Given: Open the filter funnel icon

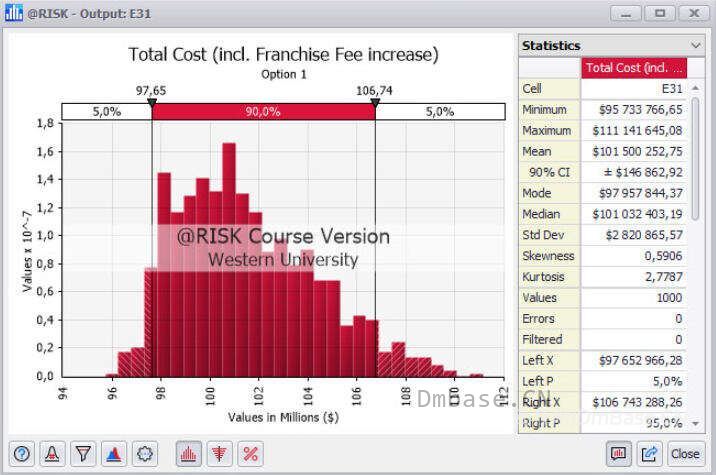Looking at the screenshot, I should pos(83,454).
